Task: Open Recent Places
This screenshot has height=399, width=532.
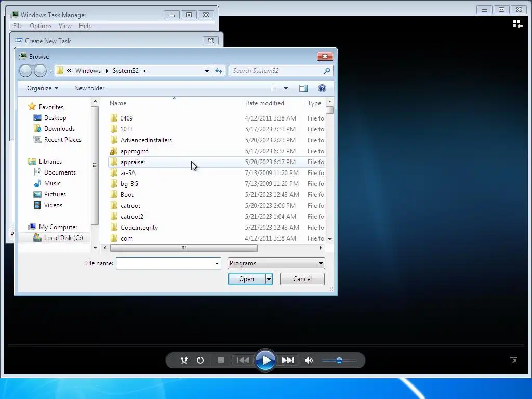Action: [63, 139]
